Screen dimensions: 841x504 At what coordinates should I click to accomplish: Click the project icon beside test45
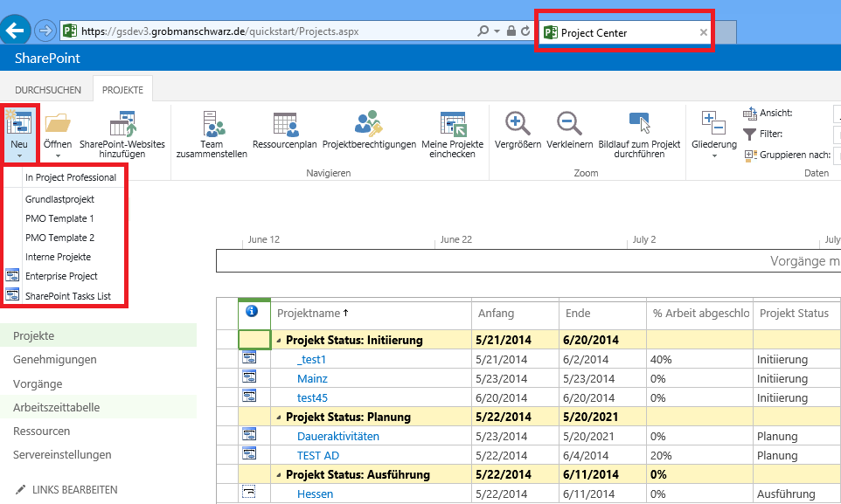tap(249, 397)
